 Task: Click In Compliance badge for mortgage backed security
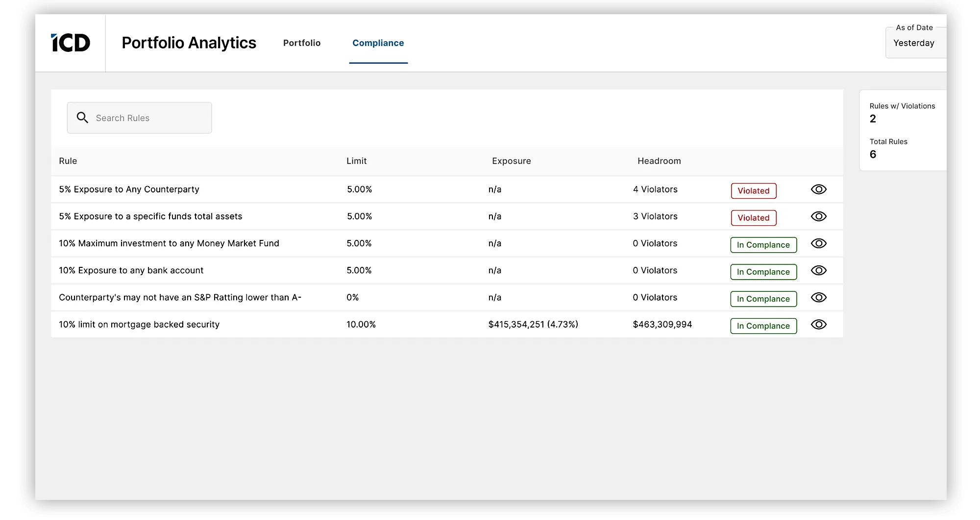click(x=763, y=326)
